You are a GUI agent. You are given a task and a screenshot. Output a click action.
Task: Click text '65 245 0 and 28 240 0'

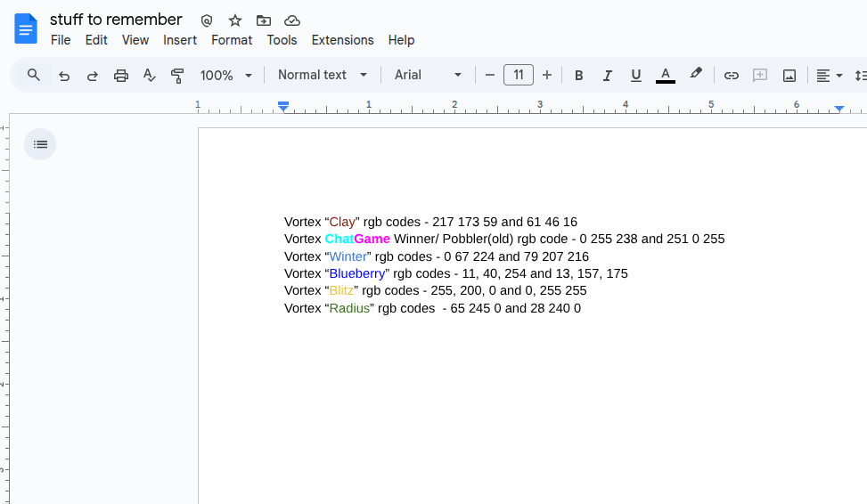point(516,308)
